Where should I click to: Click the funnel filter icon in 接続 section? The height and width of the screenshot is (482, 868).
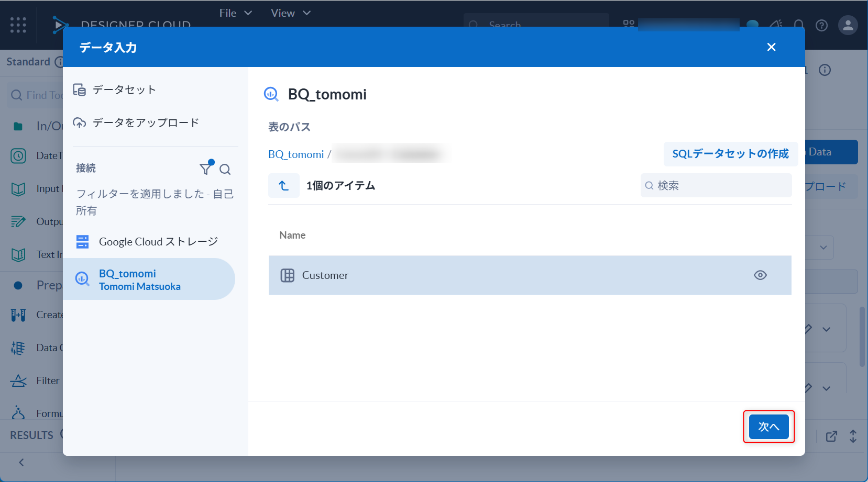click(205, 169)
